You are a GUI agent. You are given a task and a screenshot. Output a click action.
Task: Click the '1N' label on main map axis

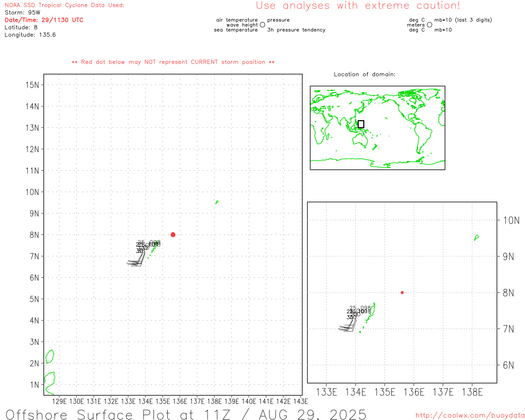(x=34, y=385)
